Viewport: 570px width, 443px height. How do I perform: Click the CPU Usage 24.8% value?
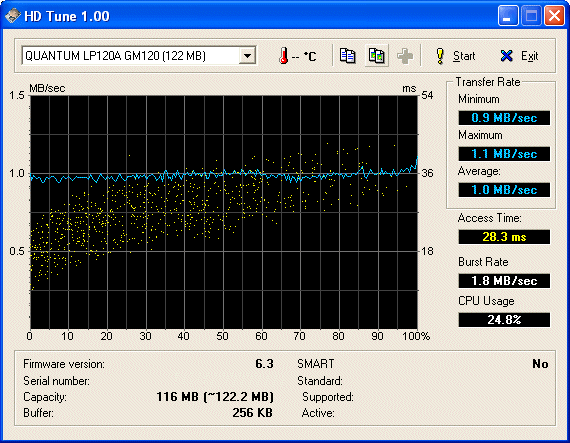click(504, 320)
